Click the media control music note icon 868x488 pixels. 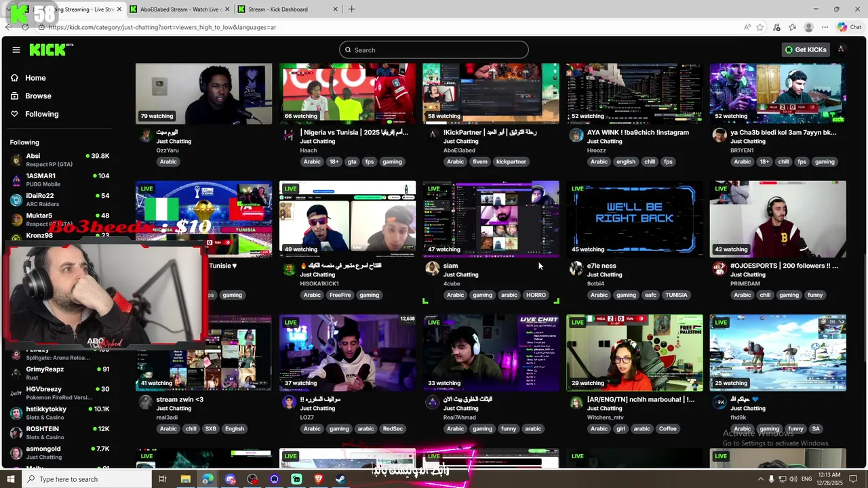point(776,27)
